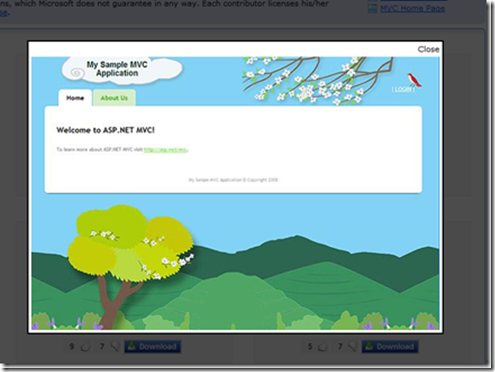Click the right Download button
The height and width of the screenshot is (372, 495).
coord(390,347)
